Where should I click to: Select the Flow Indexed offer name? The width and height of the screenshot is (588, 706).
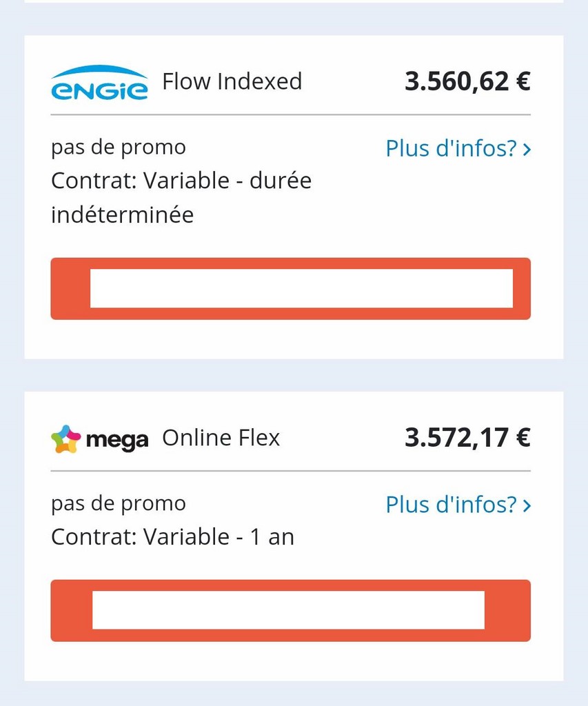[x=232, y=81]
